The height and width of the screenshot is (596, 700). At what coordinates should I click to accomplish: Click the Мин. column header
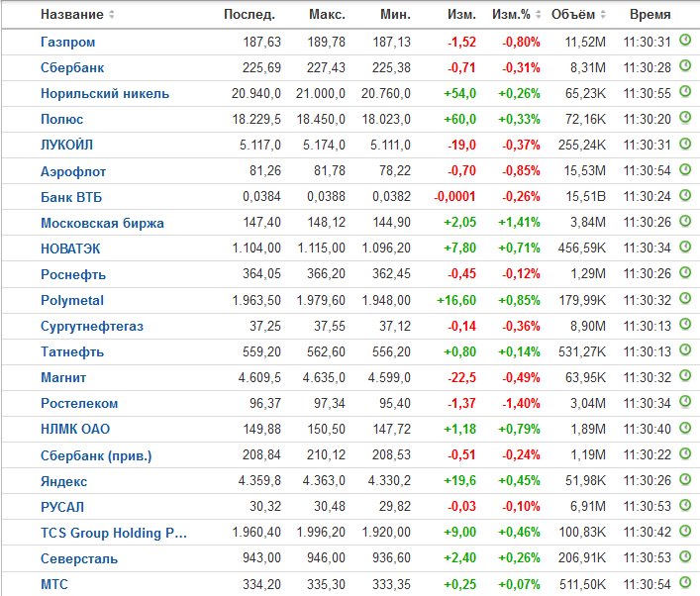pos(395,14)
